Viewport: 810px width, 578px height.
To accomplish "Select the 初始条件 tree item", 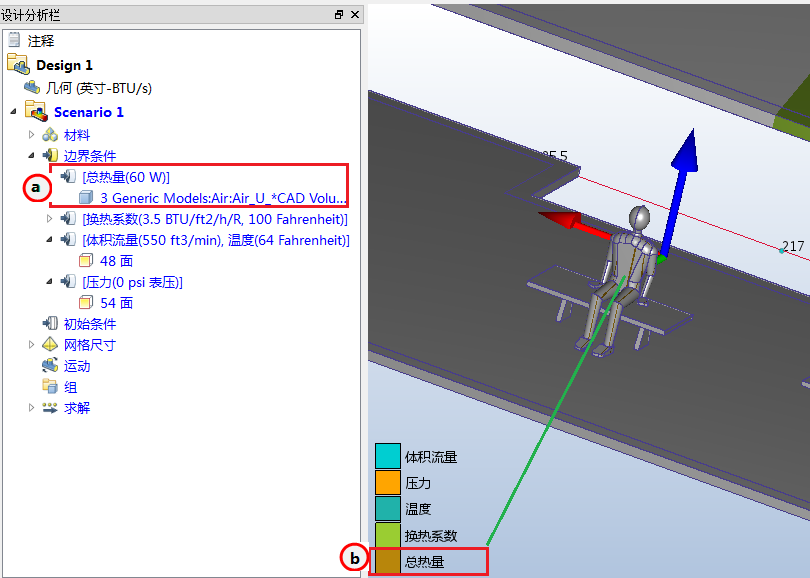I will coord(90,324).
